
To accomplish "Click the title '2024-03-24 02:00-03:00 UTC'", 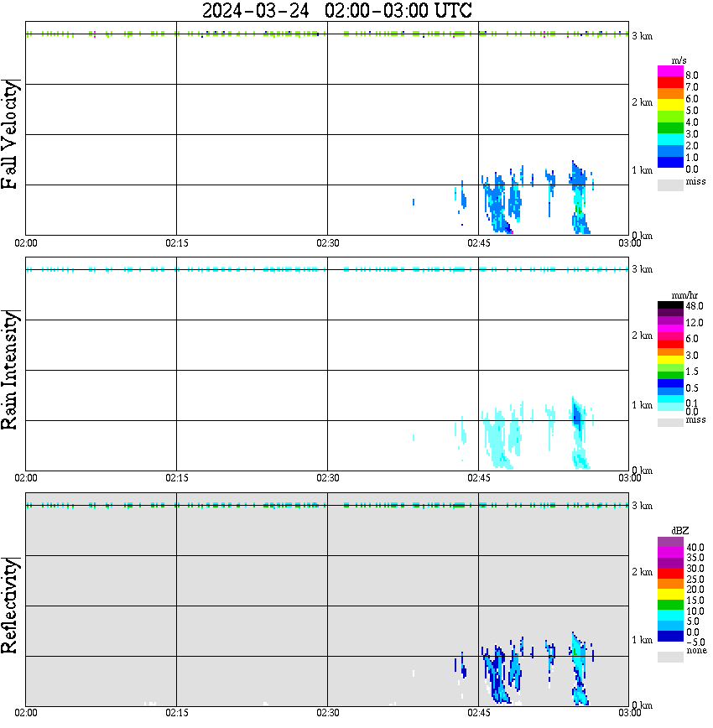I will (x=336, y=11).
